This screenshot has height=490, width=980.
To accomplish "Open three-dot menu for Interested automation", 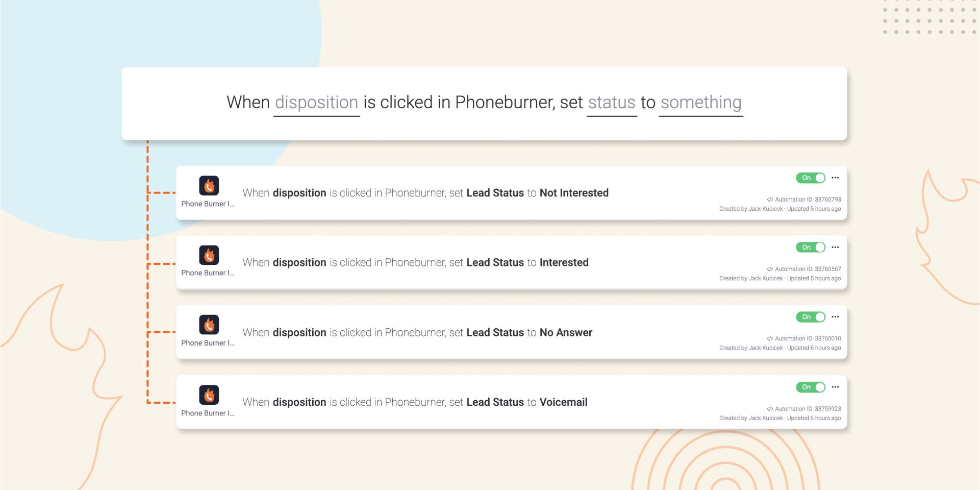I will [x=835, y=247].
